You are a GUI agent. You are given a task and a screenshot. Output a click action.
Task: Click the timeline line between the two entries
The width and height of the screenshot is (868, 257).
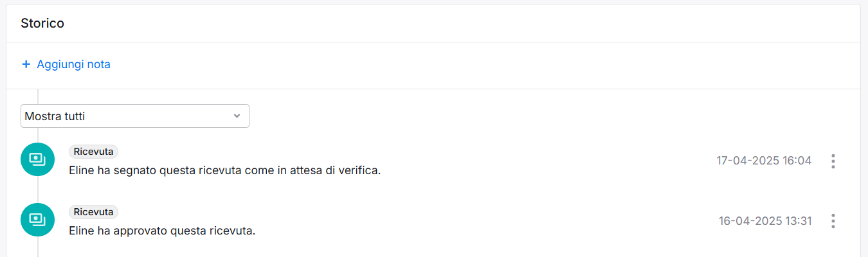[x=37, y=190]
